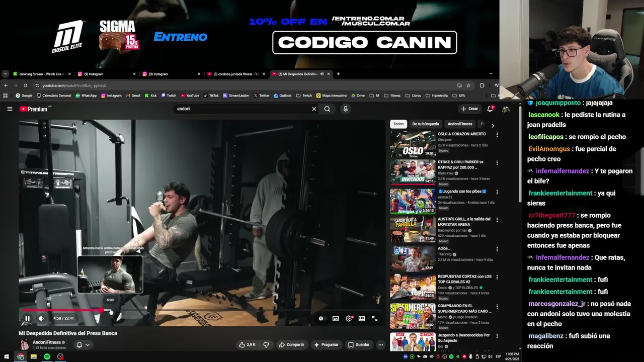
Task: Open the WhatsApp bookmark
Action: click(x=86, y=96)
